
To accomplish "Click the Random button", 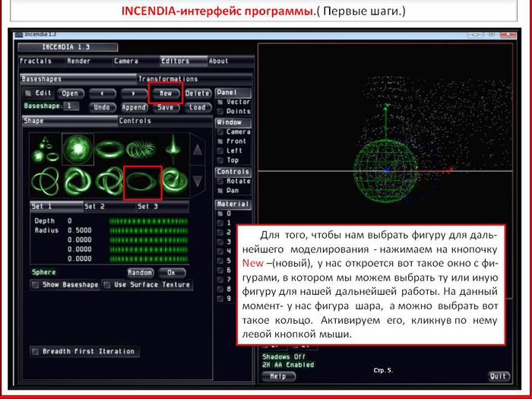I will [140, 273].
